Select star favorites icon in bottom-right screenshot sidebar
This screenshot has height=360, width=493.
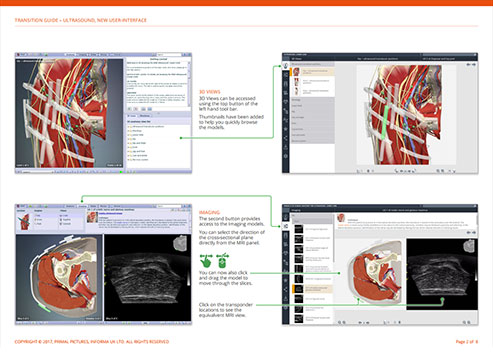(286, 281)
